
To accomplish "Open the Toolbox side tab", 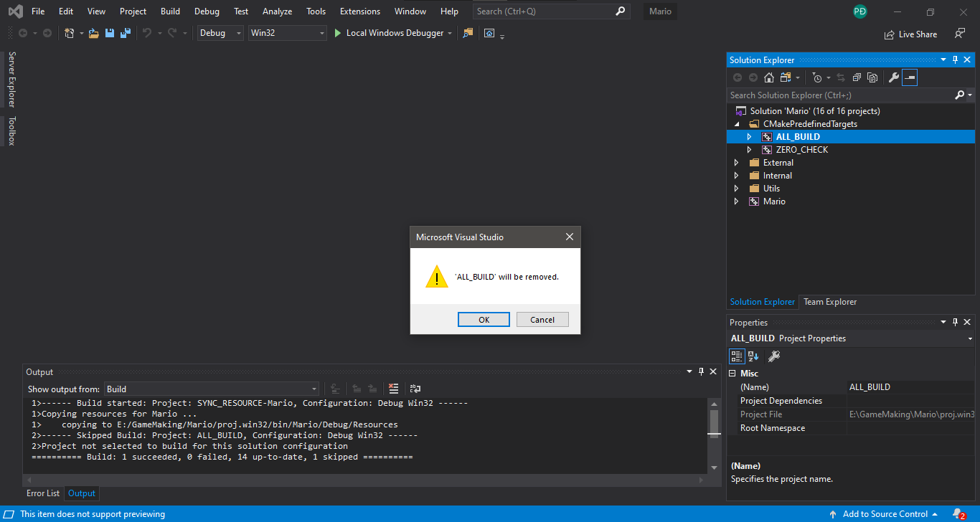I will pos(11,131).
